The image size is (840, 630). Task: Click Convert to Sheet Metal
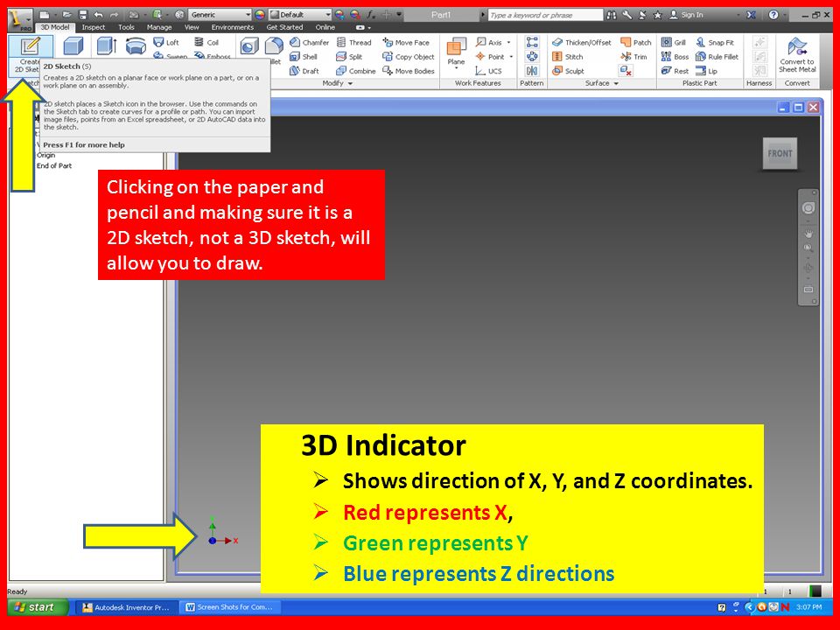point(797,54)
